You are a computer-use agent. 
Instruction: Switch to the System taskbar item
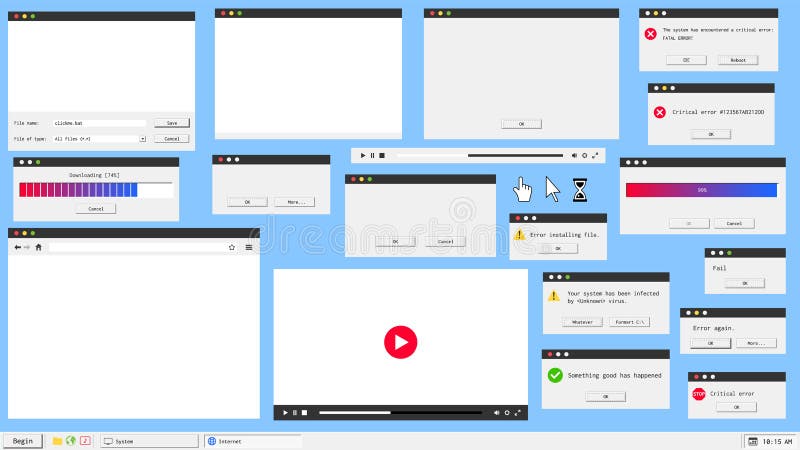(x=149, y=441)
